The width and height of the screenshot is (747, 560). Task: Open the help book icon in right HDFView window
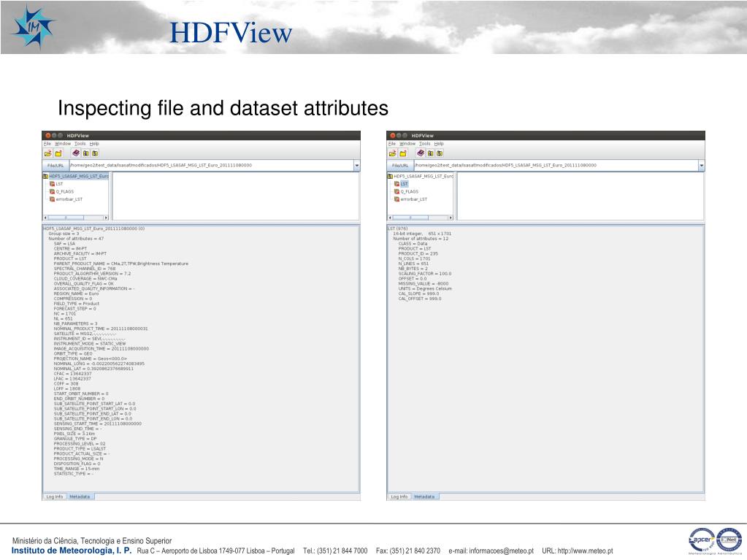[x=421, y=153]
